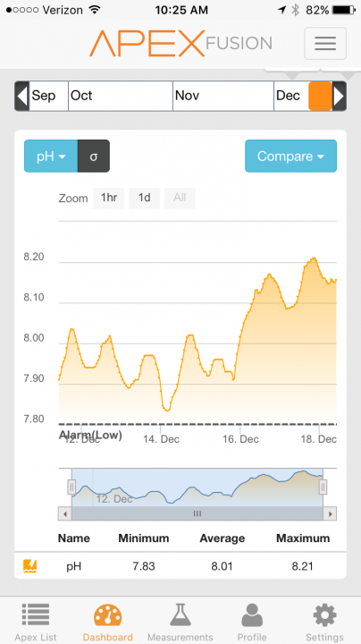This screenshot has height=644, width=361.
Task: Click the APEX Fusion logo
Action: pos(180,43)
